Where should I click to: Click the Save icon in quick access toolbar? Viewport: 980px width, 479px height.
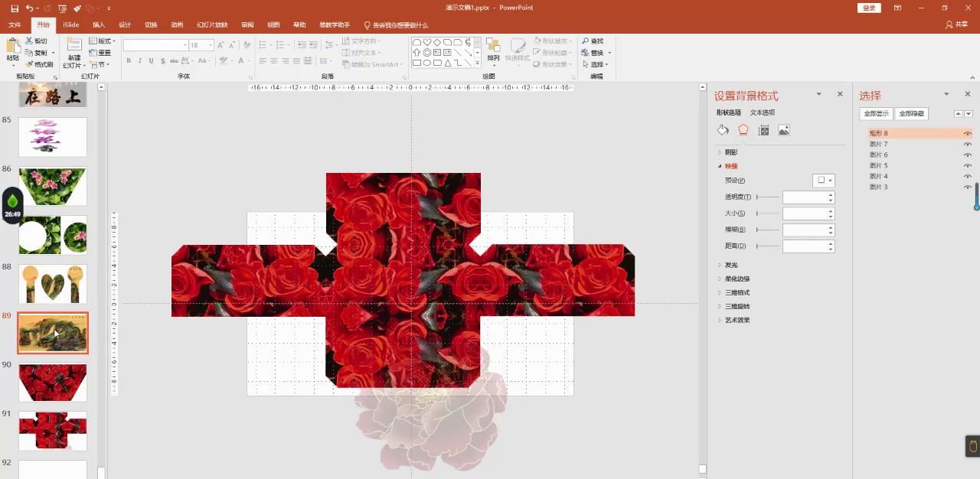pos(13,8)
